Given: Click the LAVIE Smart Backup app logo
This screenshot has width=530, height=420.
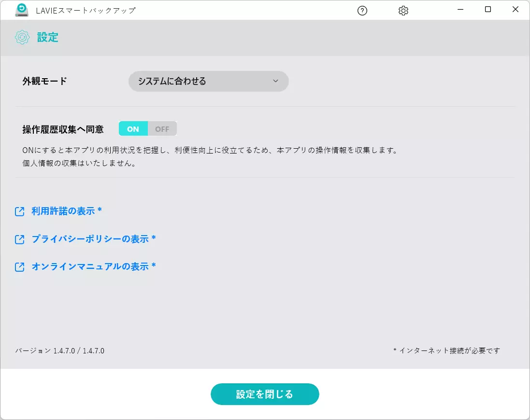Looking at the screenshot, I should pyautogui.click(x=22, y=10).
